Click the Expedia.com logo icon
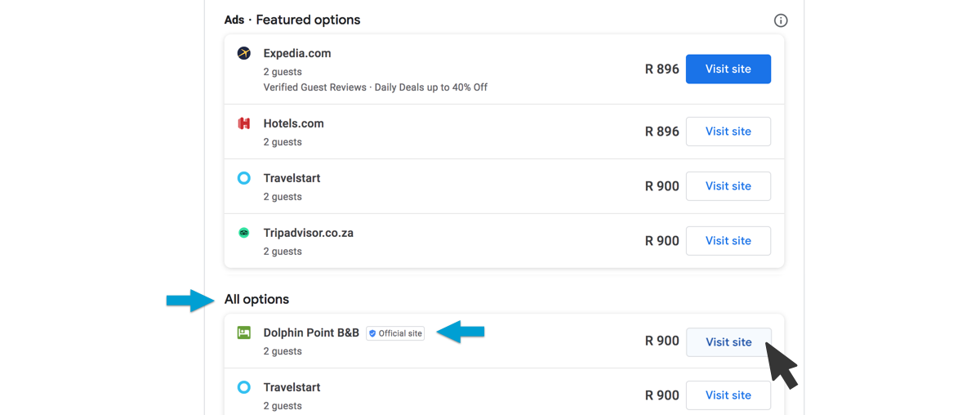The image size is (980, 415). 243,53
